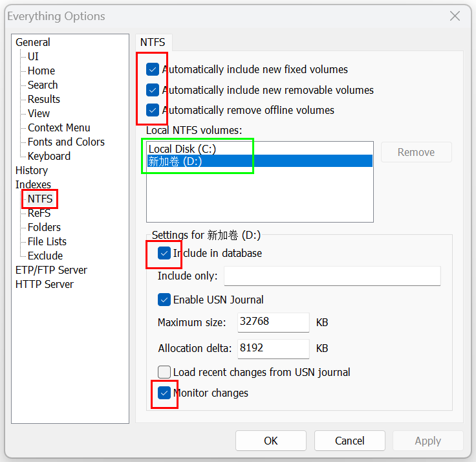Open the Exclude settings page
The image size is (476, 462).
point(45,256)
